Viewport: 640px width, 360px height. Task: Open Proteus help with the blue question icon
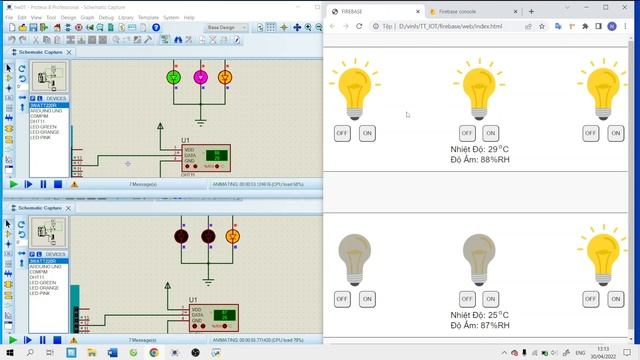click(x=156, y=27)
